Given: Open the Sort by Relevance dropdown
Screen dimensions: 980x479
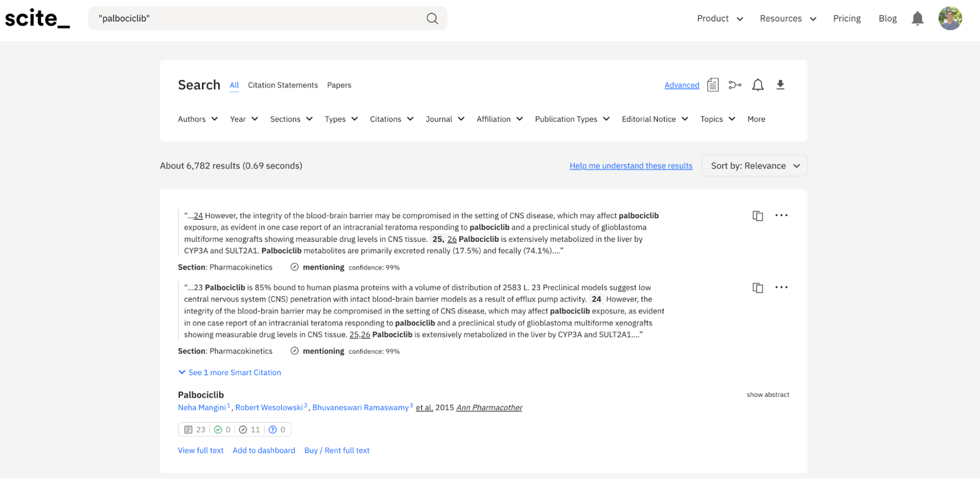Looking at the screenshot, I should tap(754, 166).
